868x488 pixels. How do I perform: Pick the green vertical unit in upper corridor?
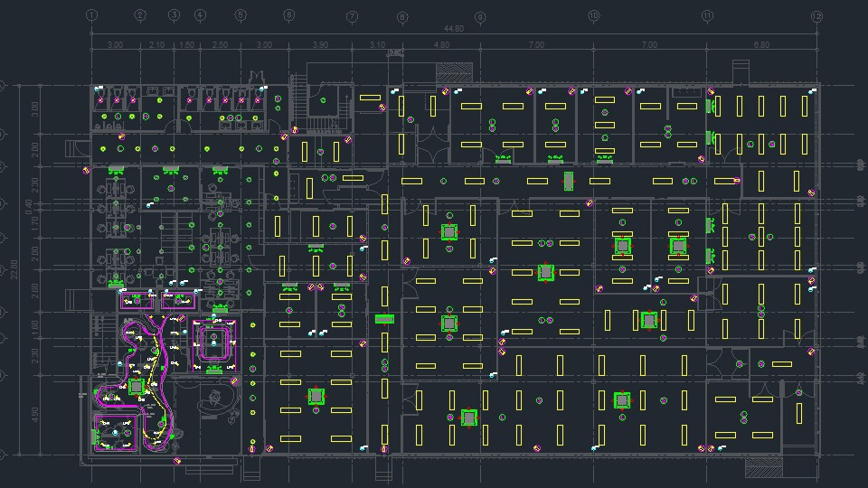[x=568, y=182]
